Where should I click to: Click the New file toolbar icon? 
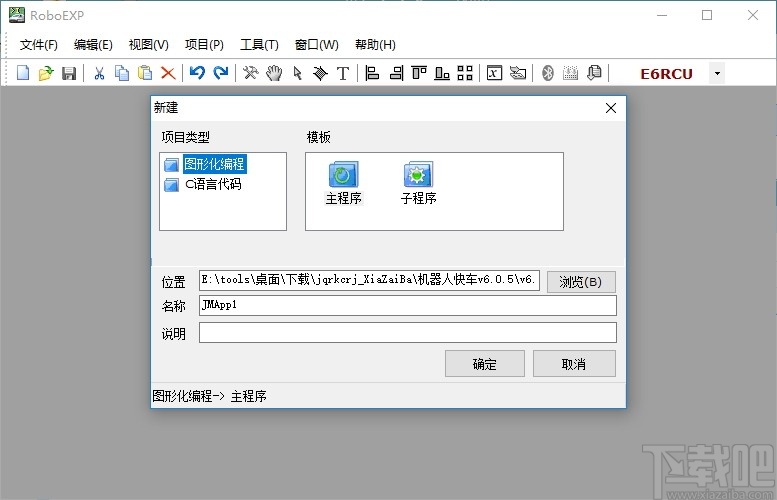click(x=23, y=73)
